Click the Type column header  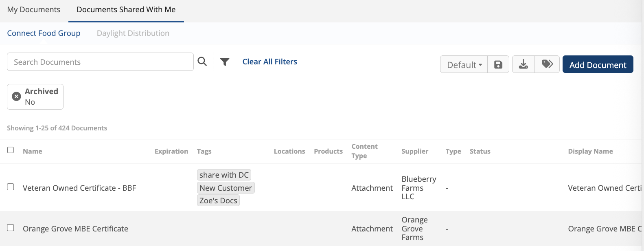pyautogui.click(x=453, y=151)
